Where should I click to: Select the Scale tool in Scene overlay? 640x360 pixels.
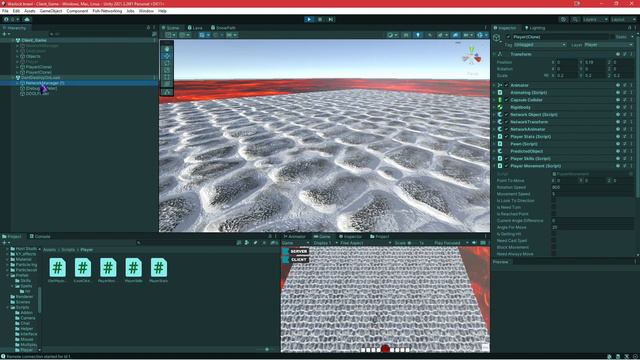[167, 69]
